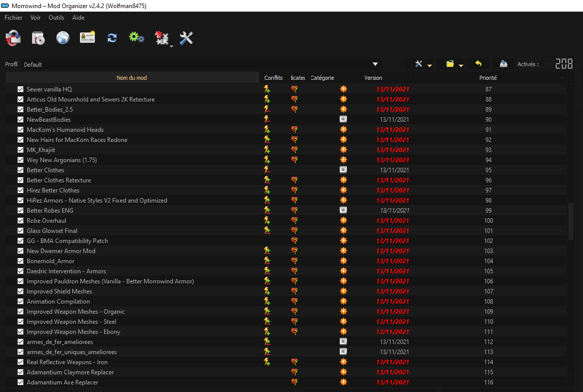Image resolution: width=583 pixels, height=392 pixels.
Task: Click the Nexus globe icon
Action: pos(63,38)
